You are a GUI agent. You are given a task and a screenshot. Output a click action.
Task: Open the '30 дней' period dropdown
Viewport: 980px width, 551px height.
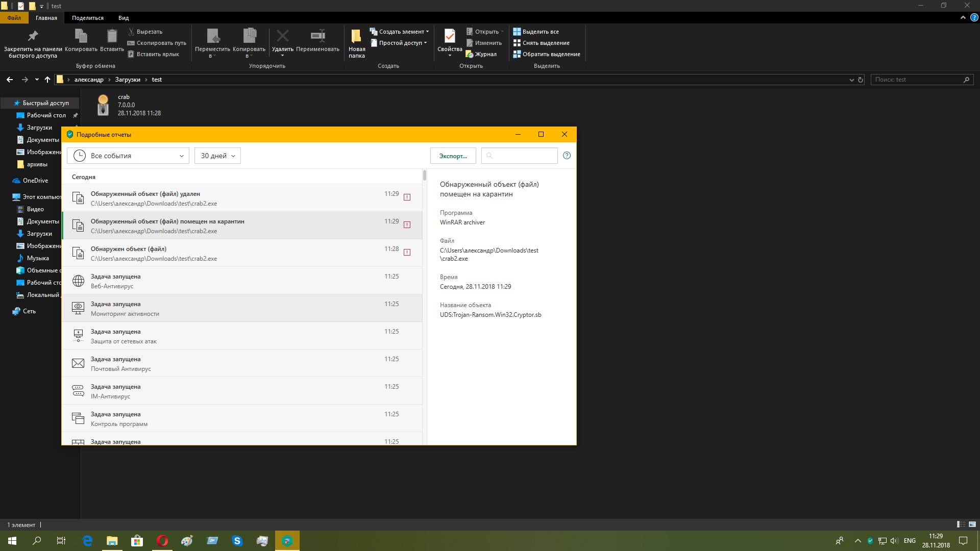(217, 156)
